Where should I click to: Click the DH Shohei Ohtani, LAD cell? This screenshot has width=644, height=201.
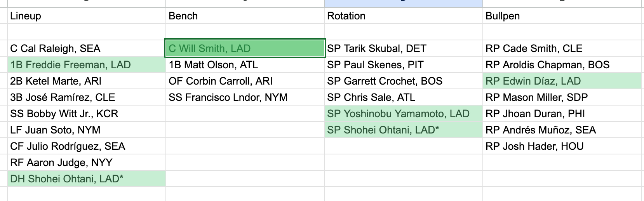pos(86,179)
